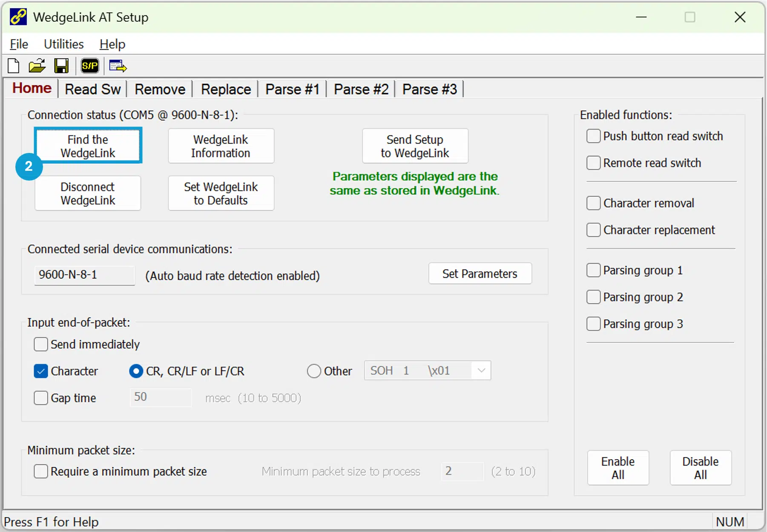The image size is (767, 532).
Task: Select the Home tab
Action: pos(32,88)
